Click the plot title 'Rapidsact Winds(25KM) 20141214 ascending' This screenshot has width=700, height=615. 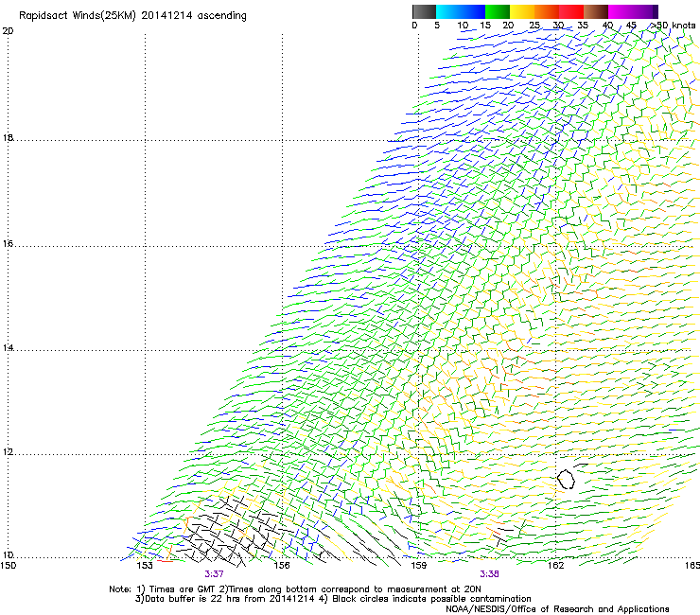[132, 16]
